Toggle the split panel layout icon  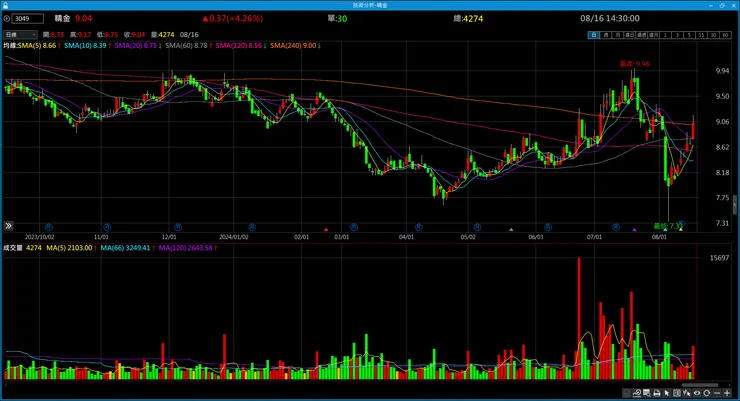[x=677, y=393]
